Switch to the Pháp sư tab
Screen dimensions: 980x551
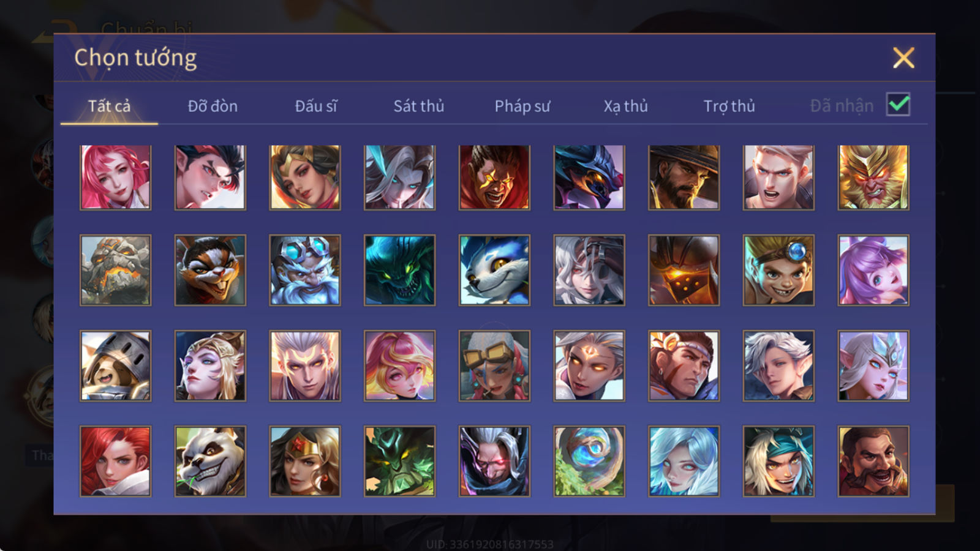(522, 106)
